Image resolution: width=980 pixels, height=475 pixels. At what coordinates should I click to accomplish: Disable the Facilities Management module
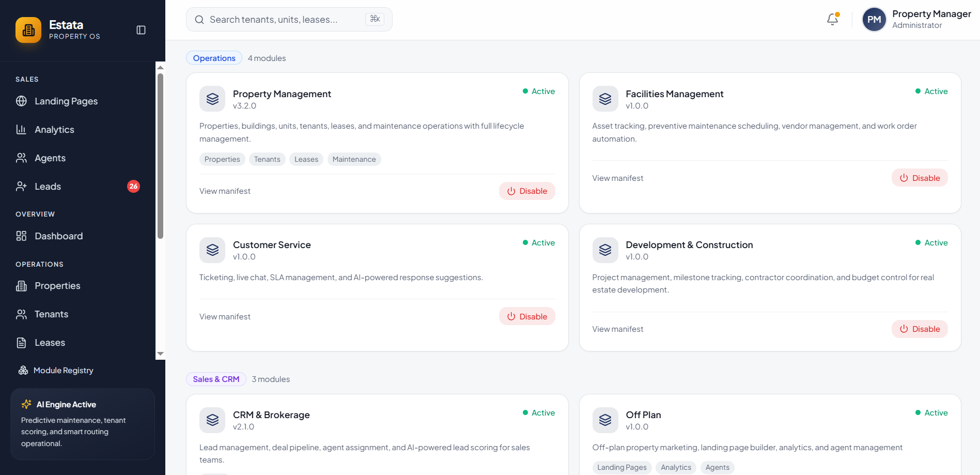tap(920, 178)
